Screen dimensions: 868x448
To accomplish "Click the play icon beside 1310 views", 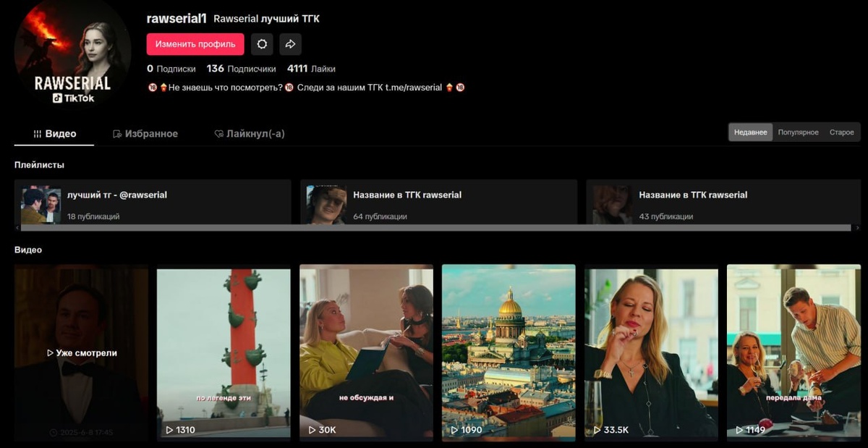I will point(169,430).
